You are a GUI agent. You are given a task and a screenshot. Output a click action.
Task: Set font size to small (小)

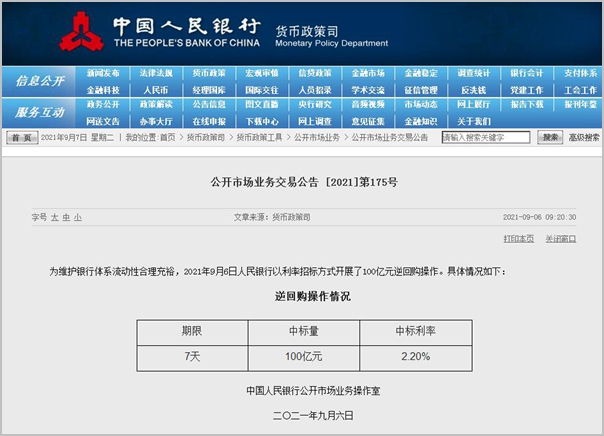click(x=78, y=216)
